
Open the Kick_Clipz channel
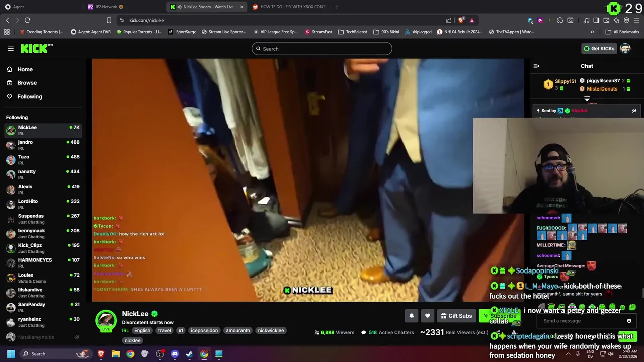43,248
